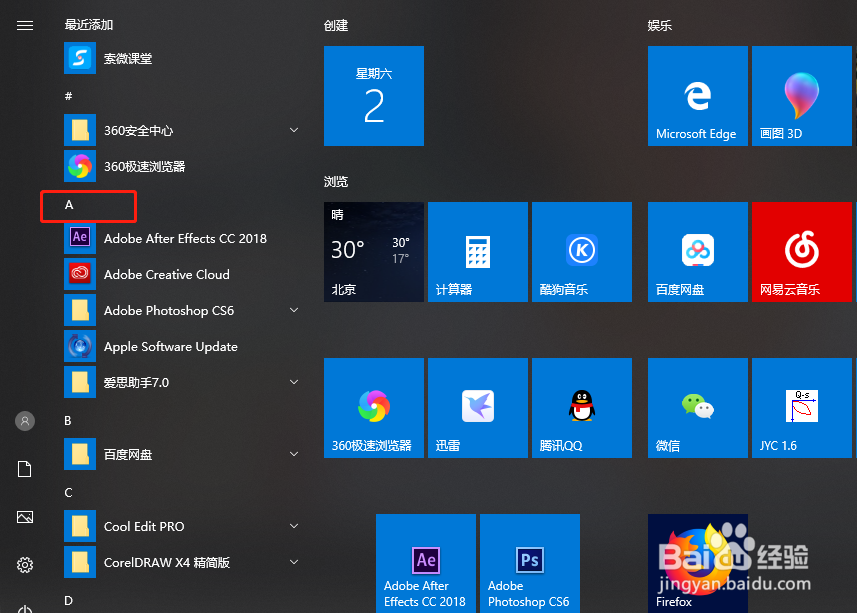Viewport: 857px width, 613px height.
Task: Click the letter B section header
Action: 68,421
